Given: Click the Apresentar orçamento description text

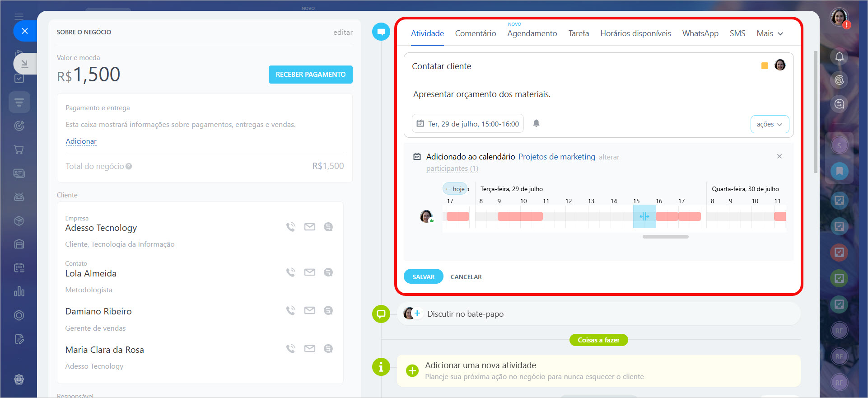Looking at the screenshot, I should (x=482, y=94).
